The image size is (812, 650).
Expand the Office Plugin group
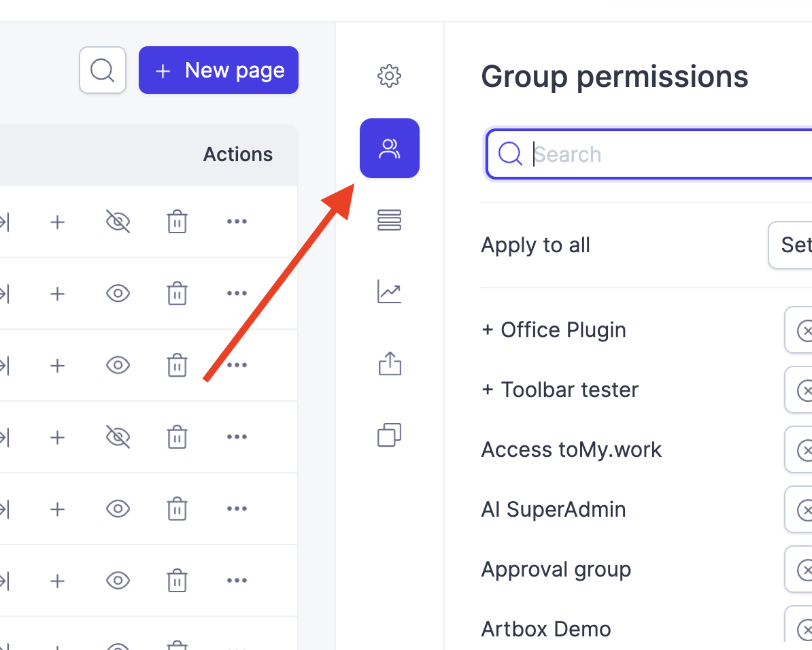click(x=488, y=330)
